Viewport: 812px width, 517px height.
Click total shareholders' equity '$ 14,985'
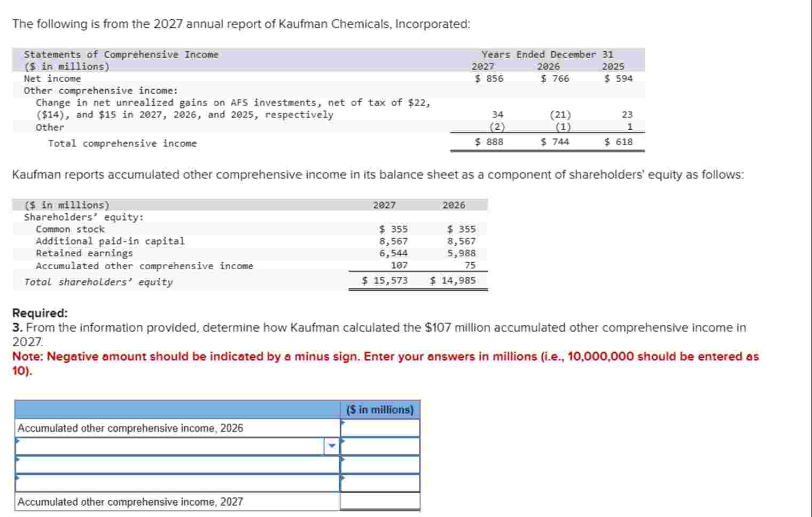[453, 280]
